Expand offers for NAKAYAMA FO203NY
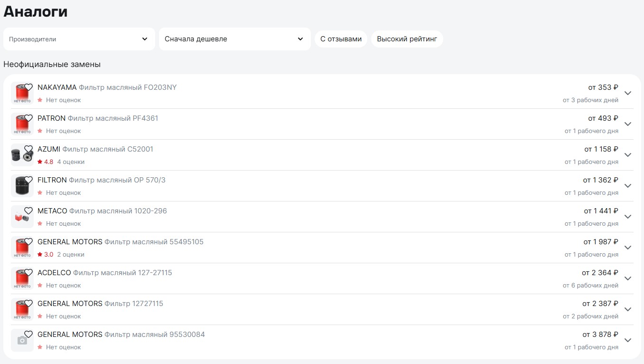 pos(628,93)
